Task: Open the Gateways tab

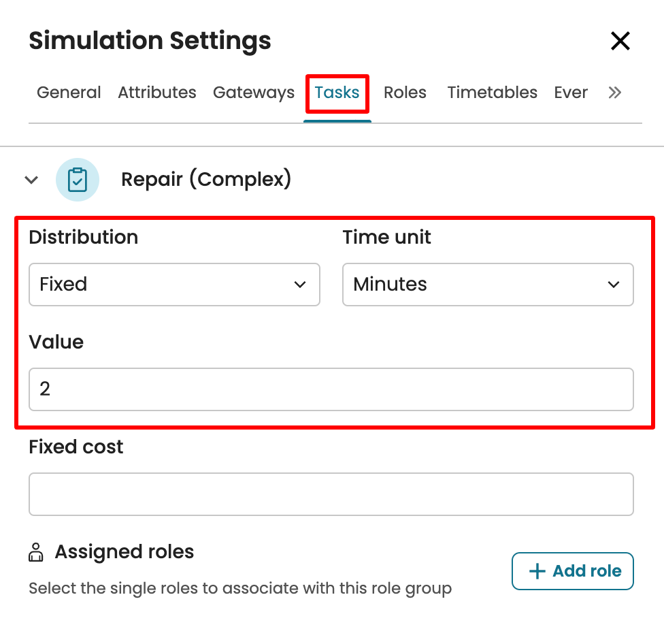Action: pos(254,93)
